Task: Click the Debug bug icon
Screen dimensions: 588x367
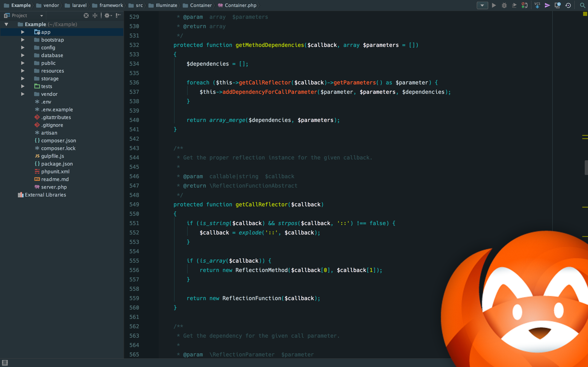Action: 504,5
